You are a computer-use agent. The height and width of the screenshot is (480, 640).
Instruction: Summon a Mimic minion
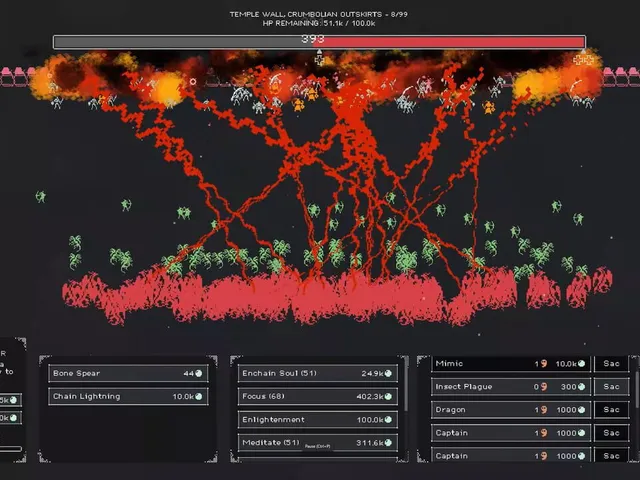511,363
